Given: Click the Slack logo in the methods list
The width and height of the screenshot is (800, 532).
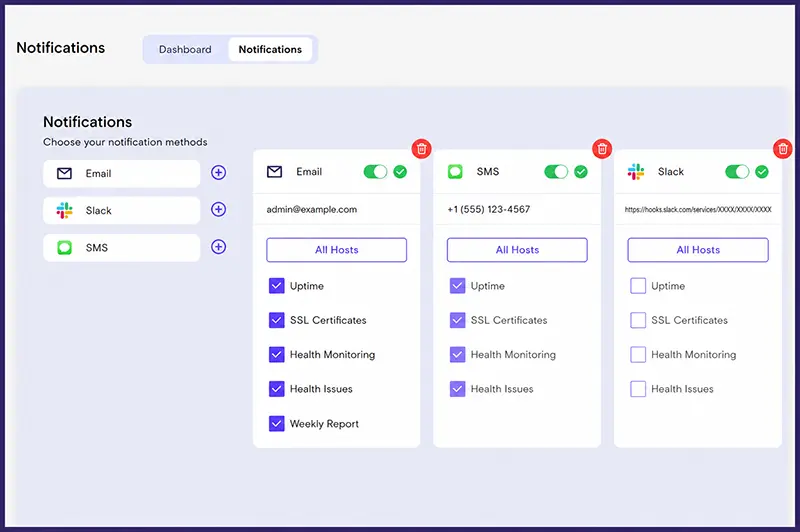Looking at the screenshot, I should [x=64, y=210].
